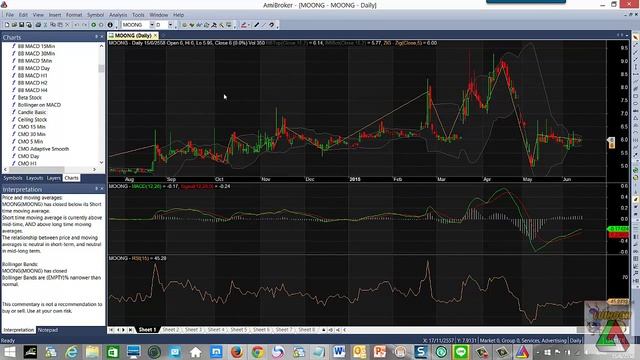Click the Cut scissors toolbar icon

tap(45, 25)
